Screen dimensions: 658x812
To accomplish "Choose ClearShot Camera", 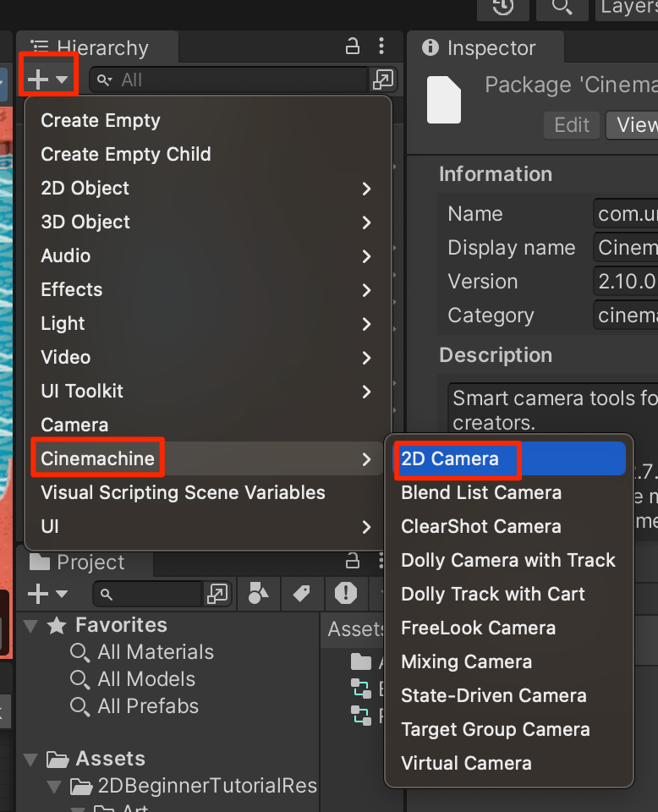I will 509,526.
